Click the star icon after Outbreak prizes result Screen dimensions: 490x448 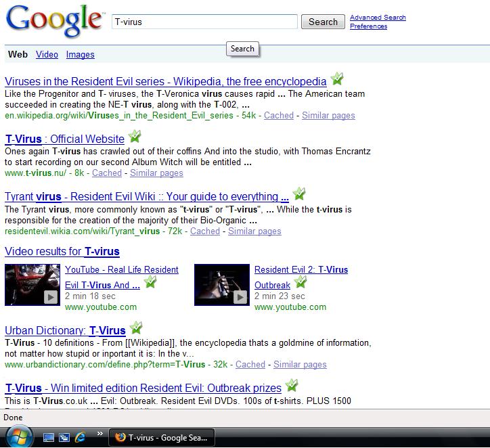tap(292, 385)
